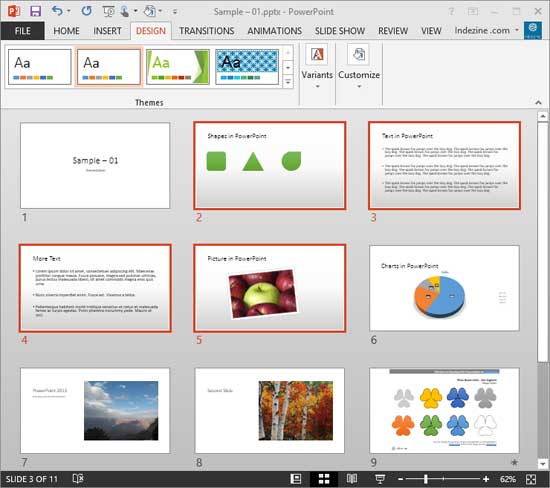Viewport: 550px width, 488px height.
Task: Collapse the ribbon with the caret
Action: click(x=538, y=102)
